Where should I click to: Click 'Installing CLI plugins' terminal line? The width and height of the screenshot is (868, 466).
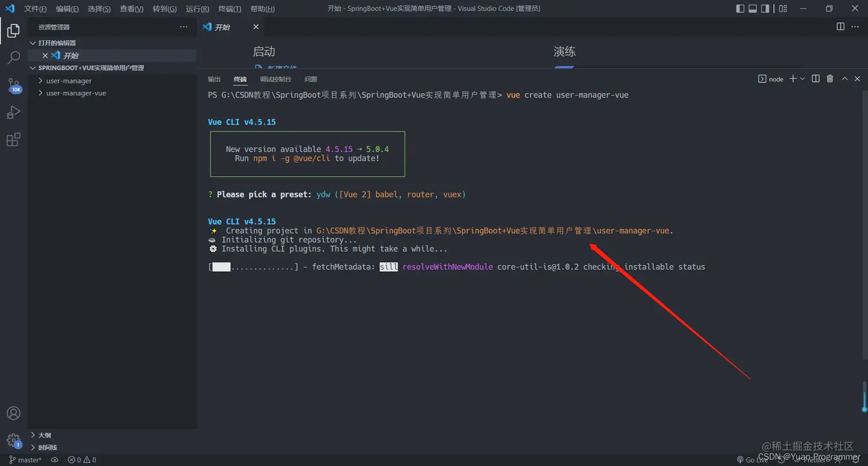[328, 249]
